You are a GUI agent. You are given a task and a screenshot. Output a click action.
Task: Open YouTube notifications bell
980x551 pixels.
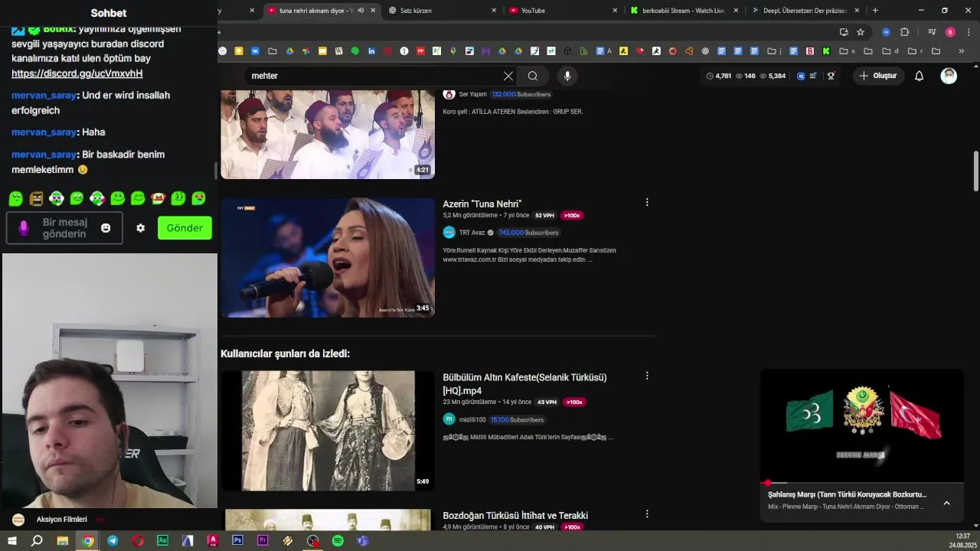[x=920, y=76]
